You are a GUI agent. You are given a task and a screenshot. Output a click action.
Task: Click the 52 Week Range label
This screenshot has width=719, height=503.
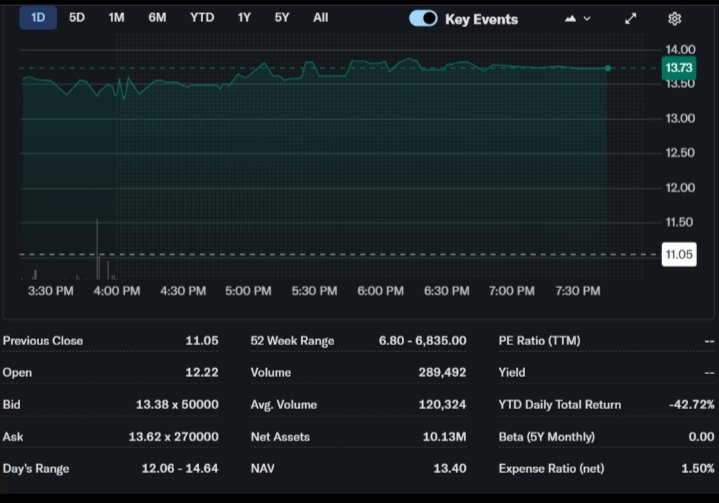(292, 340)
